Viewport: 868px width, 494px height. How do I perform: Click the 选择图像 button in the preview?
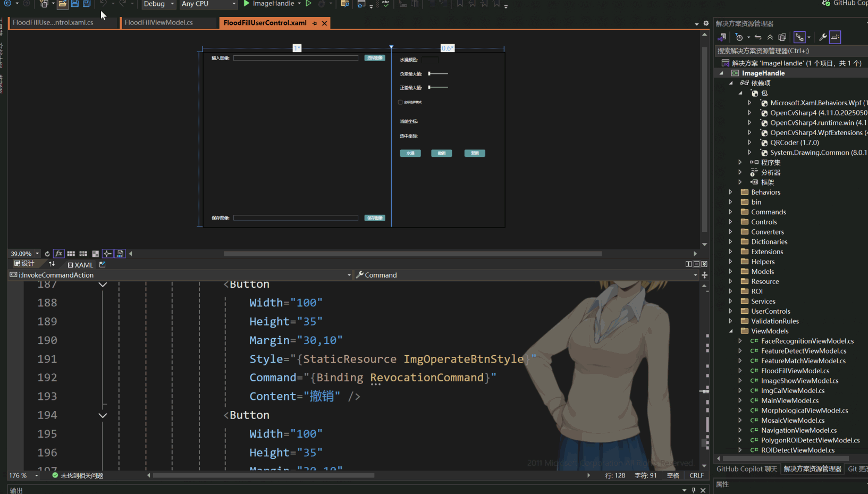pos(374,57)
